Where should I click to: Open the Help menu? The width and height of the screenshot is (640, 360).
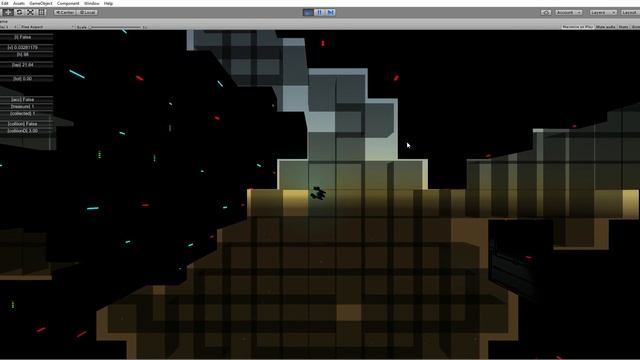(108, 3)
